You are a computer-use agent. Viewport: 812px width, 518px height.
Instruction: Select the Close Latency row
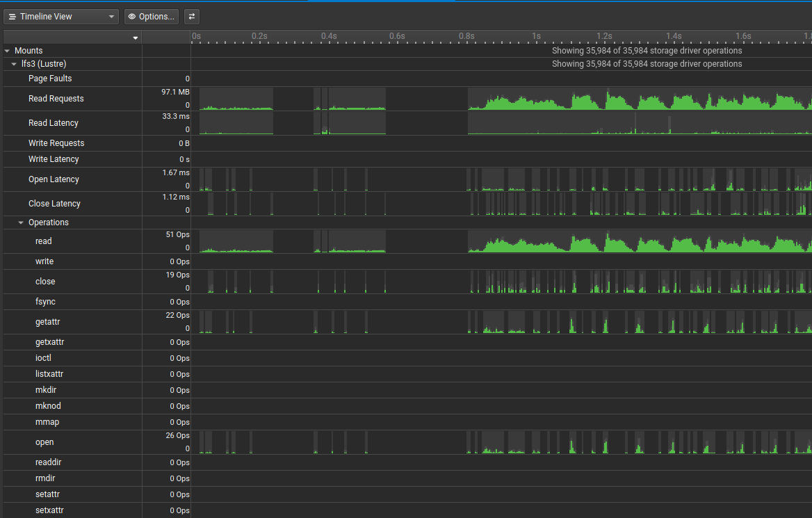[x=54, y=204]
